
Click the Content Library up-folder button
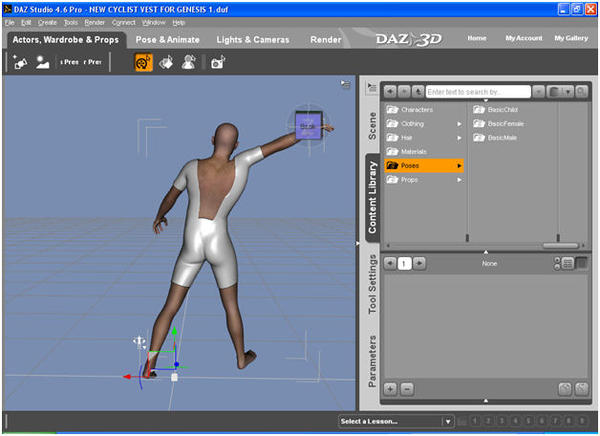pos(418,92)
